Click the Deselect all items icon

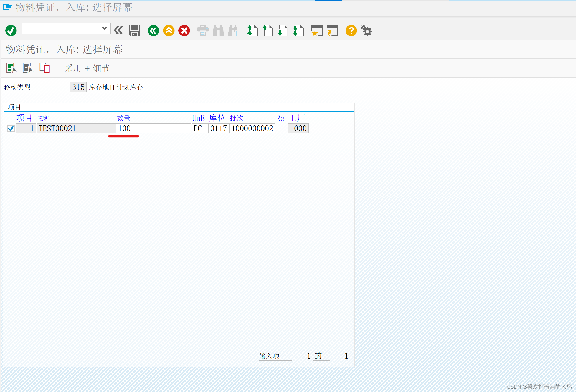(28, 68)
